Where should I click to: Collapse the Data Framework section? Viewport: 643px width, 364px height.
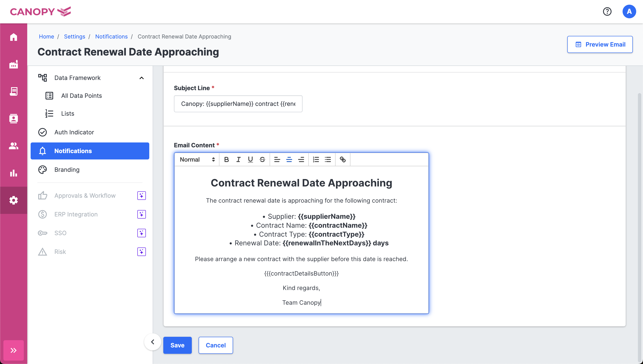click(x=141, y=78)
